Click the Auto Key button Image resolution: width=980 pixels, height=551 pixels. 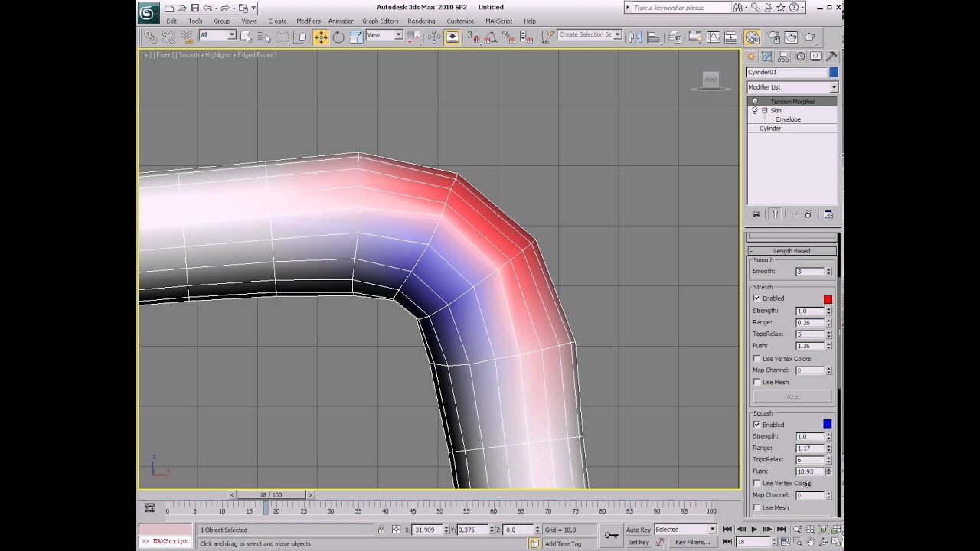[638, 530]
